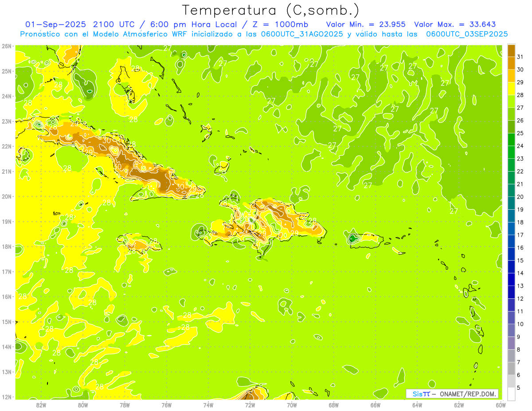Pick the legend color band above 31
The width and height of the screenshot is (532, 411).
(511, 51)
